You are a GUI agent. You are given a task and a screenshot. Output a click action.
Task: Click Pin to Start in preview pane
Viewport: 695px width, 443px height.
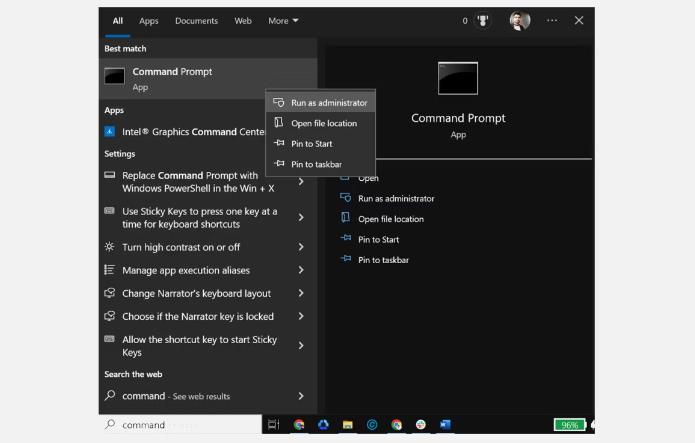coord(379,239)
